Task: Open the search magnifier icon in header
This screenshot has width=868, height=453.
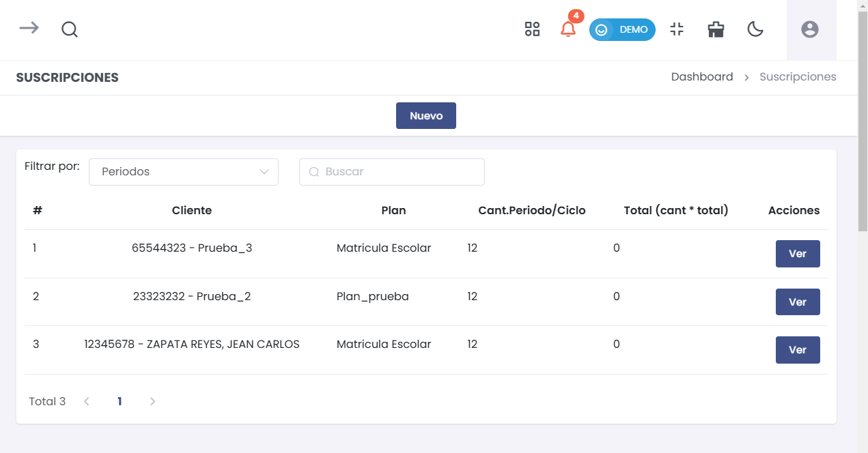Action: pos(69,29)
